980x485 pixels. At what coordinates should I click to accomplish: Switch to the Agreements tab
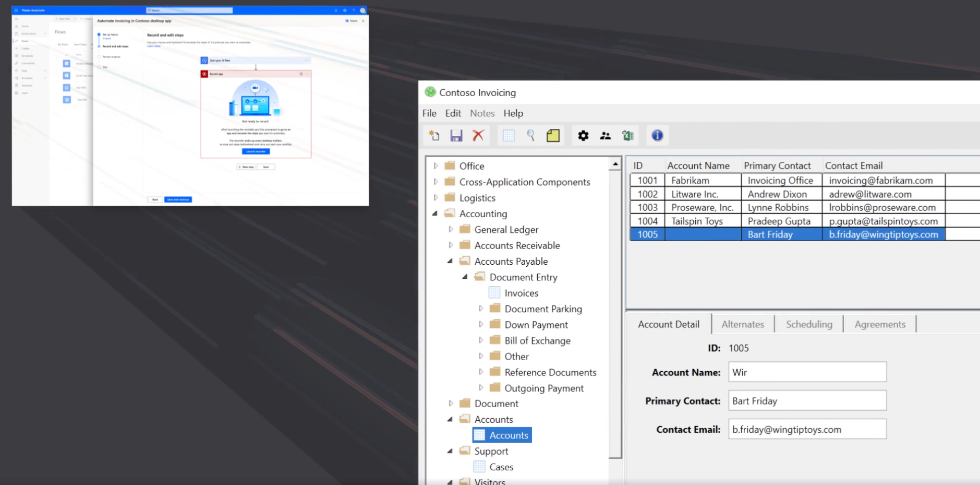coord(880,324)
